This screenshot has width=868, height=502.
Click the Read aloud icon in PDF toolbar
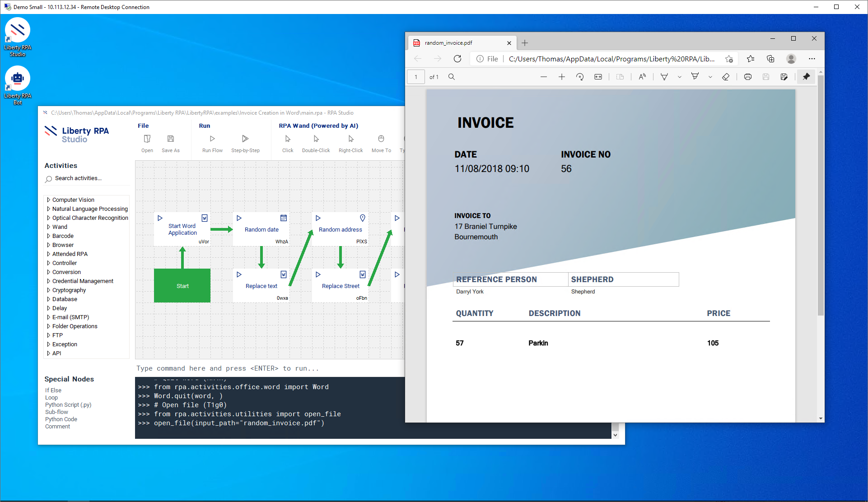coord(642,77)
